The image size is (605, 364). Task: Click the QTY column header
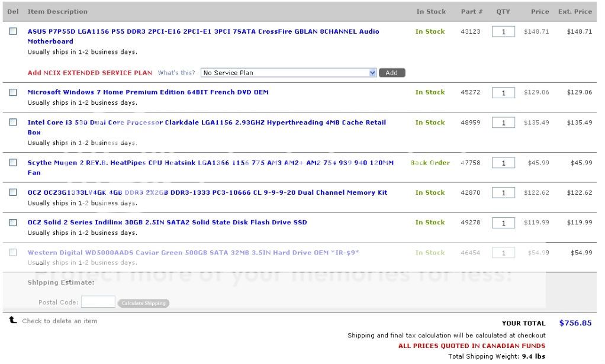click(503, 12)
